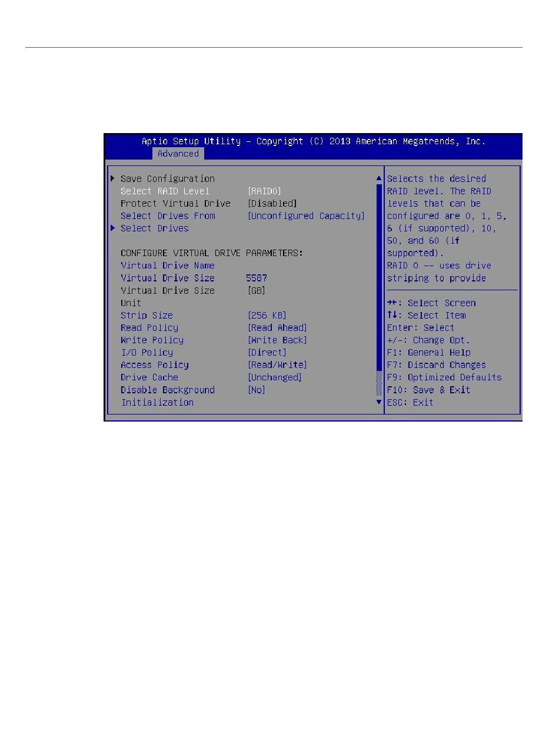Click the Select Screen arrows hint

[x=431, y=303]
